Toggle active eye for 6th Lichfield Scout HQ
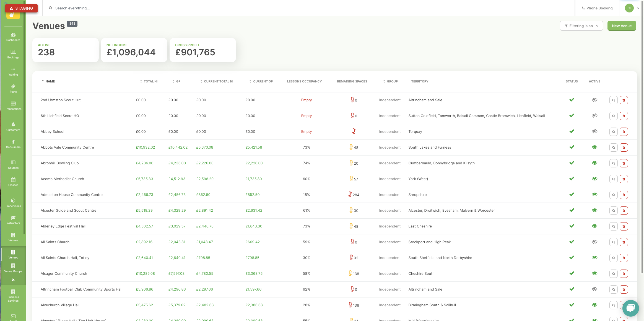The height and width of the screenshot is (321, 644). coord(594,116)
